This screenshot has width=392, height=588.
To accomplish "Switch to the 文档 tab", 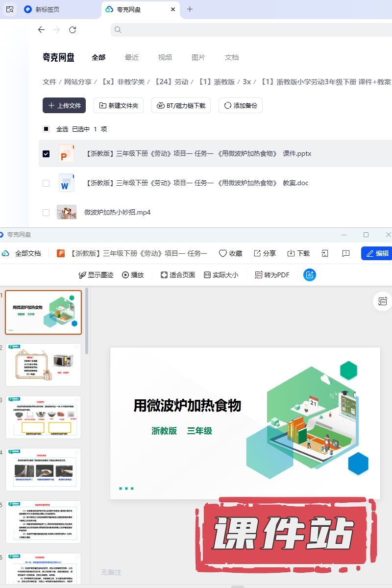I will 232,57.
